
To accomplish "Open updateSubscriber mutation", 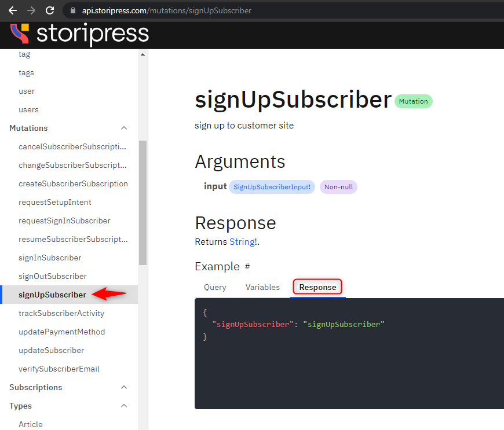I will [x=51, y=350].
